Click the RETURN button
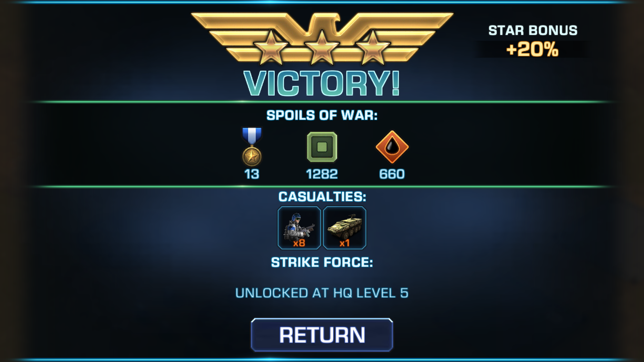This screenshot has height=362, width=644. pyautogui.click(x=322, y=335)
